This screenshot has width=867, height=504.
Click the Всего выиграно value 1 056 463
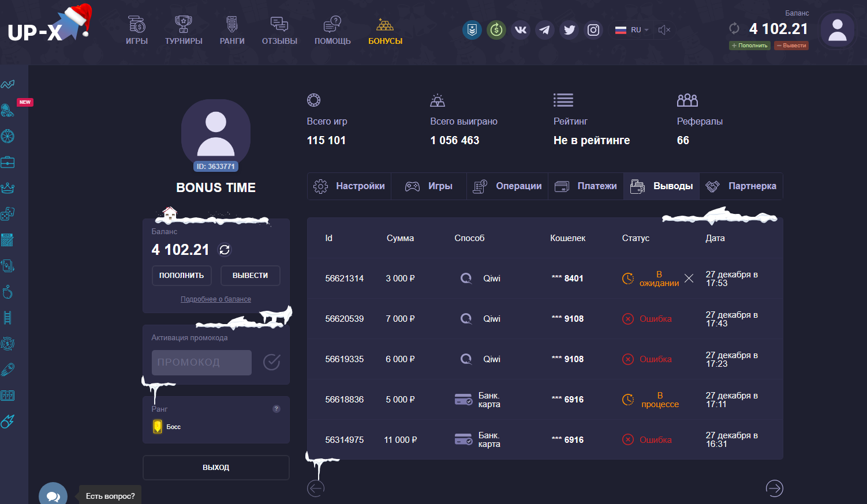point(455,140)
